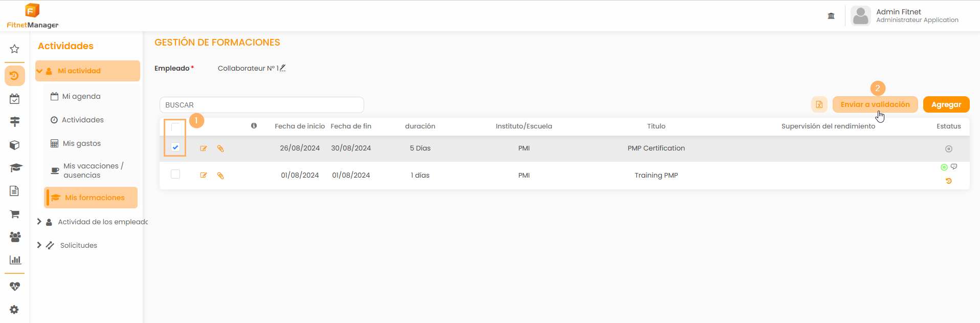Uncheck the PMP Certification row checkbox
This screenshot has height=323, width=980.
(175, 147)
